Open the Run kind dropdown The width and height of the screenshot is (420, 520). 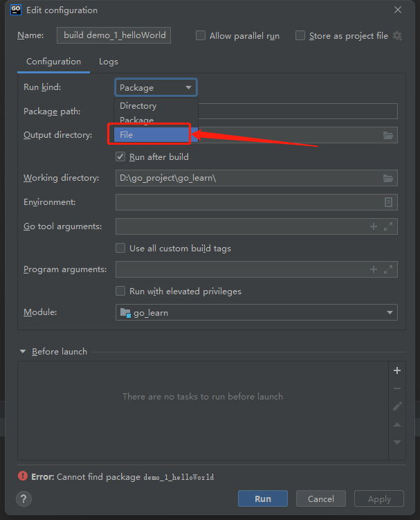point(156,87)
